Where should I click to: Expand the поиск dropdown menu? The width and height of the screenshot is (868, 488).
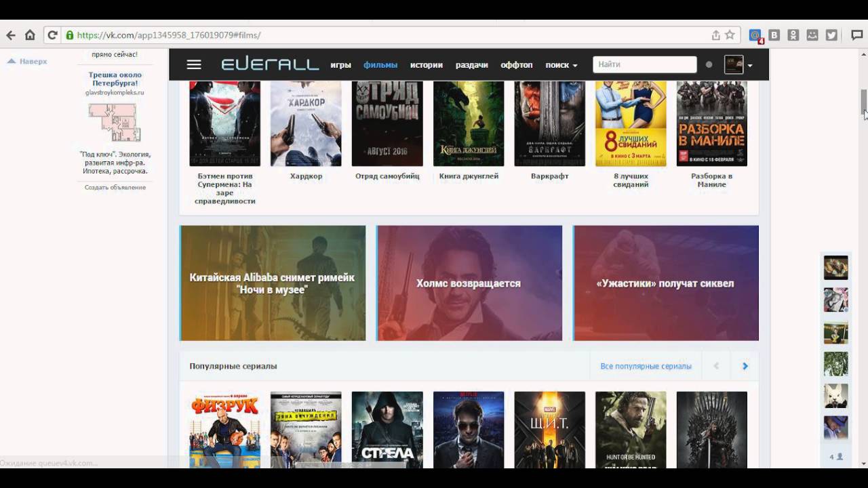(x=561, y=65)
